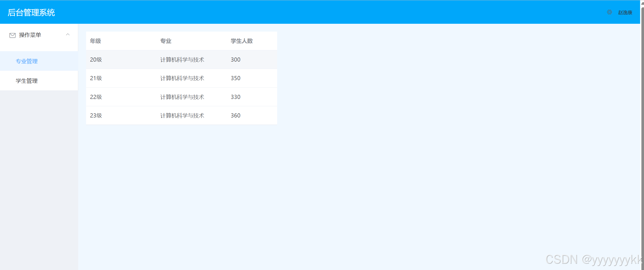Click the envelope icon beside 操作菜单
Screen dimensions: 644x270
(13, 35)
